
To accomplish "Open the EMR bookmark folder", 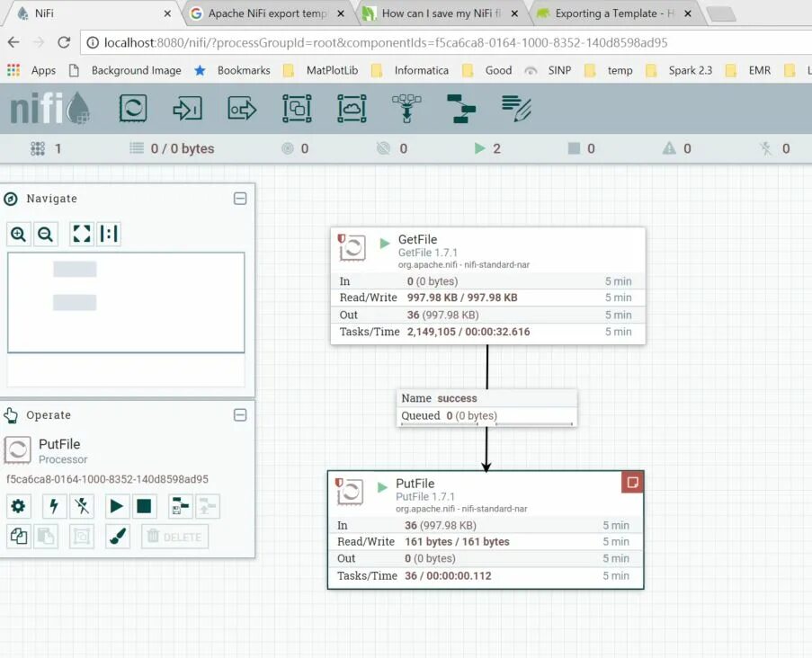I will coord(748,70).
